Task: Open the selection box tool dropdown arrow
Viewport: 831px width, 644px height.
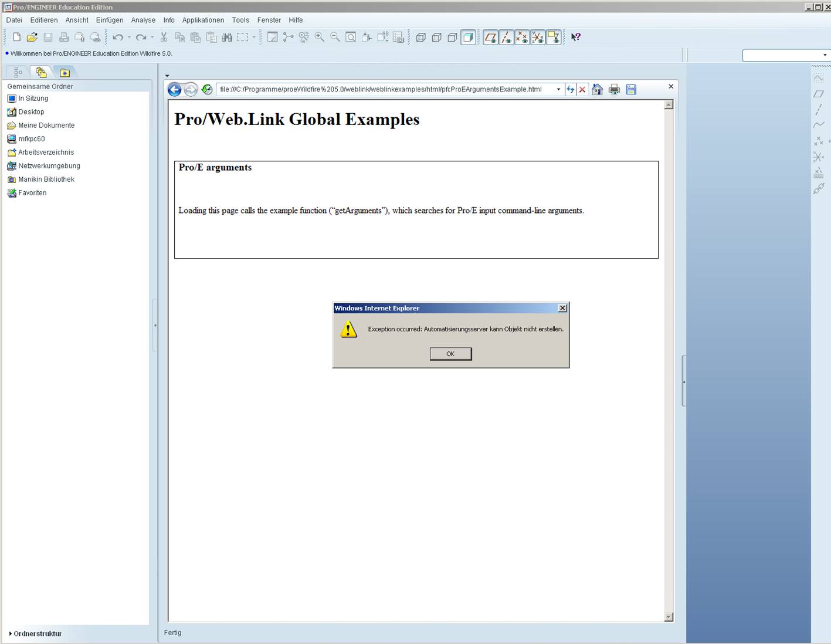Action: pyautogui.click(x=254, y=37)
